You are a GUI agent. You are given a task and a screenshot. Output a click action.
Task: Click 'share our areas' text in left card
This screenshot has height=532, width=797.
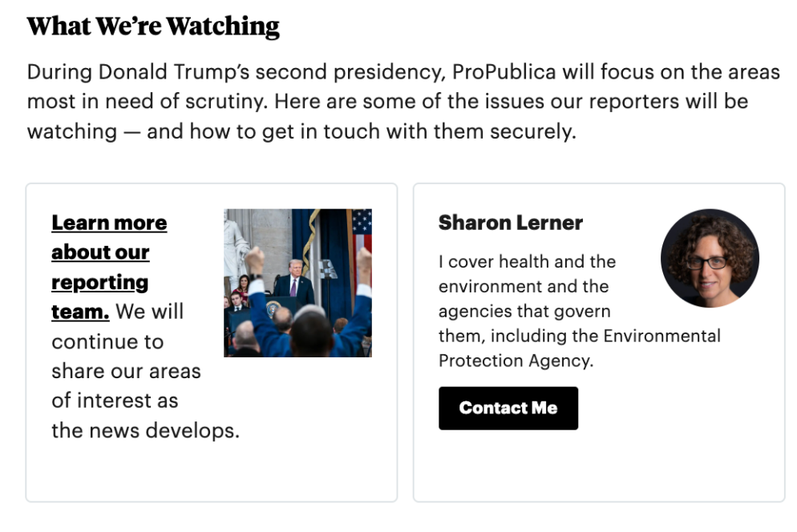point(126,371)
